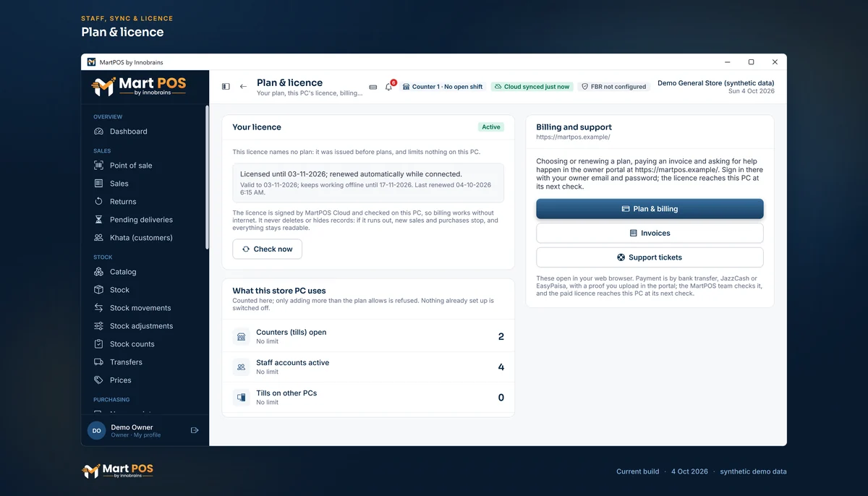Click the Counters (tills) open row icon

coord(241,337)
